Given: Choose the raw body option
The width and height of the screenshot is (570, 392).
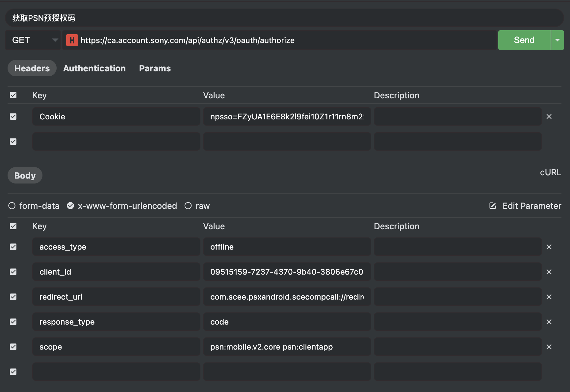Looking at the screenshot, I should click(188, 206).
